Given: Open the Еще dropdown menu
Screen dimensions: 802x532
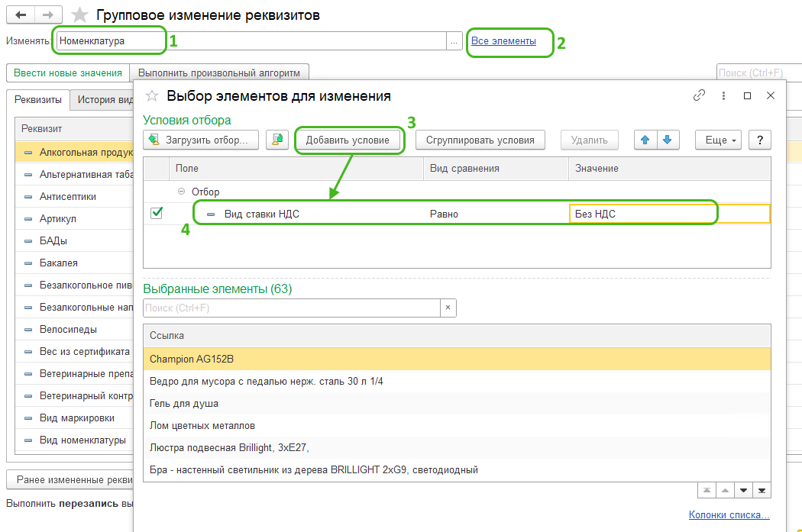Looking at the screenshot, I should (719, 140).
